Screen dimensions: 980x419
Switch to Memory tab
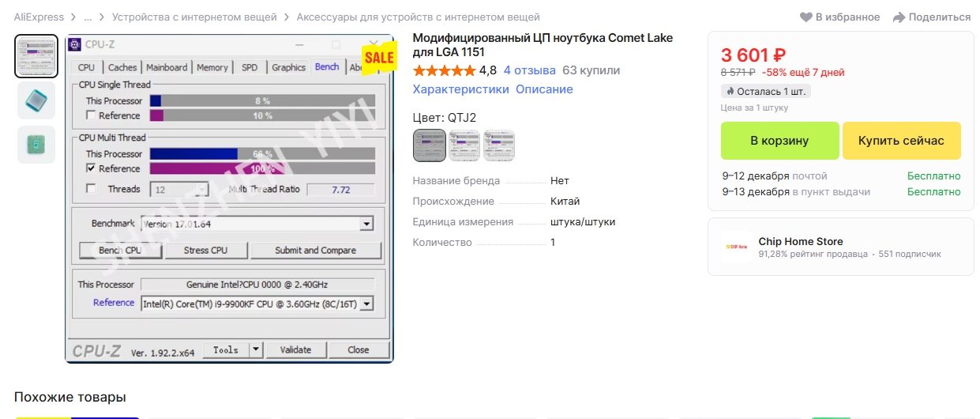tap(212, 68)
